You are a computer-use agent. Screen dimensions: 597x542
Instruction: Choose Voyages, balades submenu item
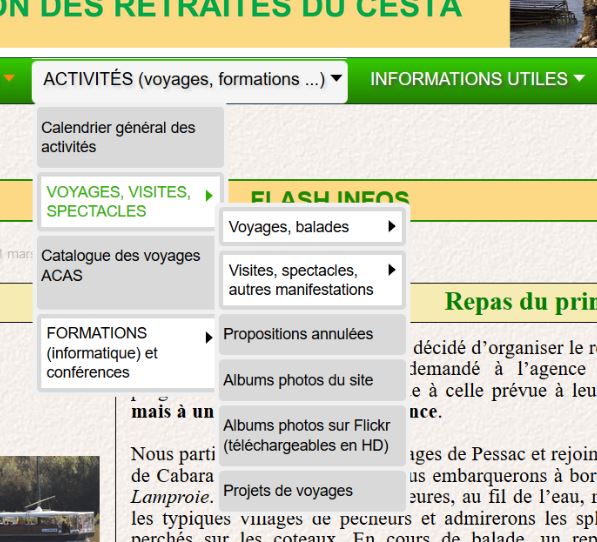pos(313,227)
